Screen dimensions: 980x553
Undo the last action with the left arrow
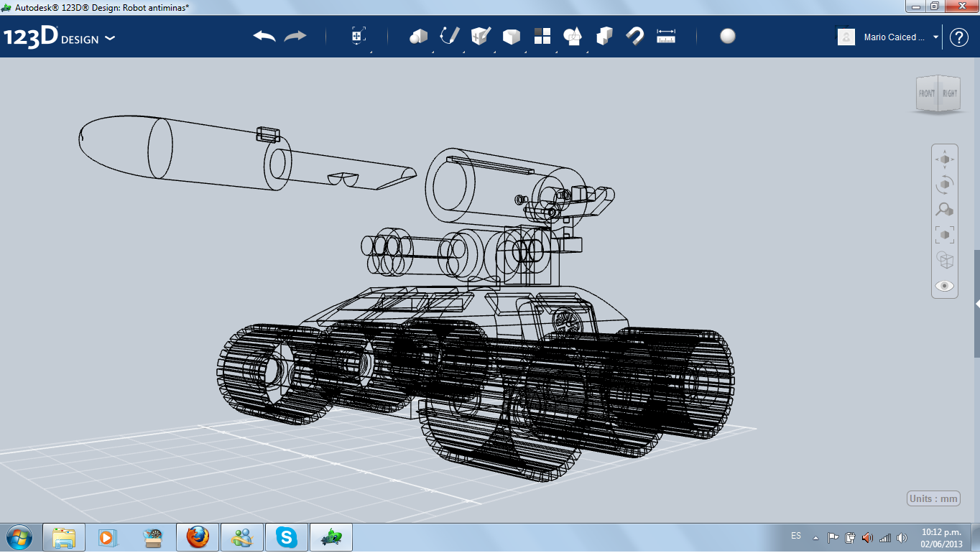[x=264, y=36]
